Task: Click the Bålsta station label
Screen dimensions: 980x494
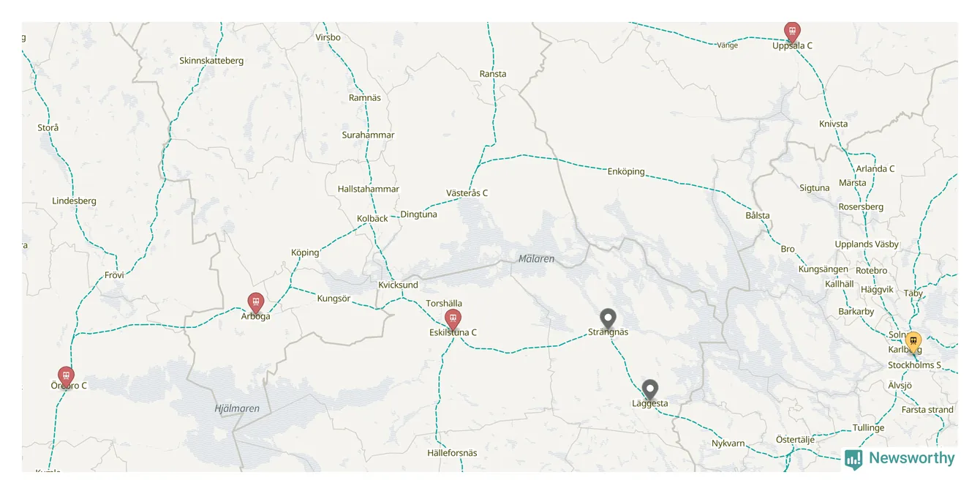Action: pos(758,216)
